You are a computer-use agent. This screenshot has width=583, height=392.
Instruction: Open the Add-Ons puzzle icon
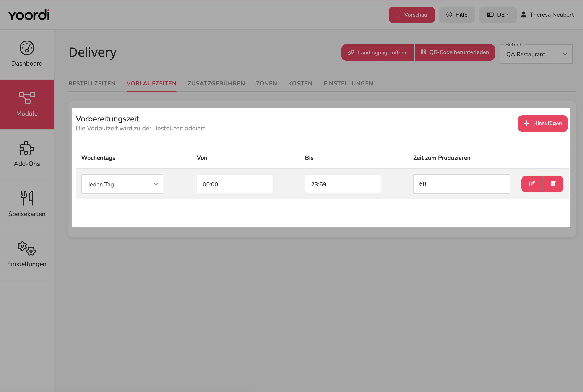coord(27,148)
